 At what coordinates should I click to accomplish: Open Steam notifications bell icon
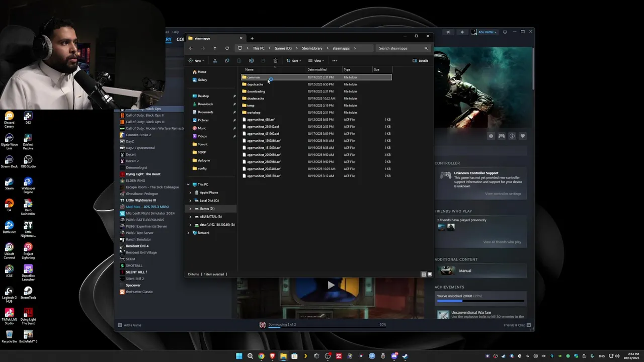coord(462,32)
